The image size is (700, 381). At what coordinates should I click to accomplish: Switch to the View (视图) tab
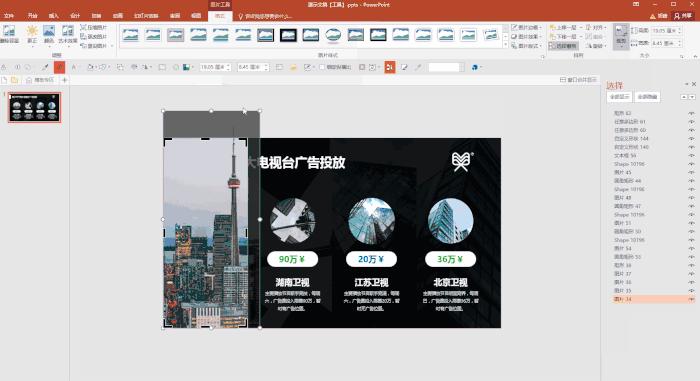tap(196, 16)
